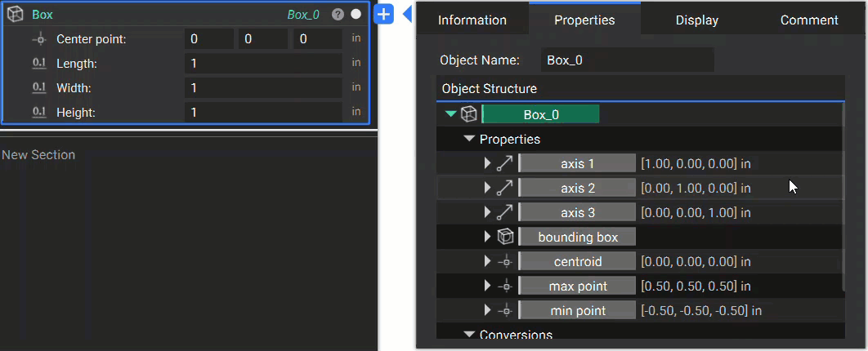Expand the max point row

[488, 287]
